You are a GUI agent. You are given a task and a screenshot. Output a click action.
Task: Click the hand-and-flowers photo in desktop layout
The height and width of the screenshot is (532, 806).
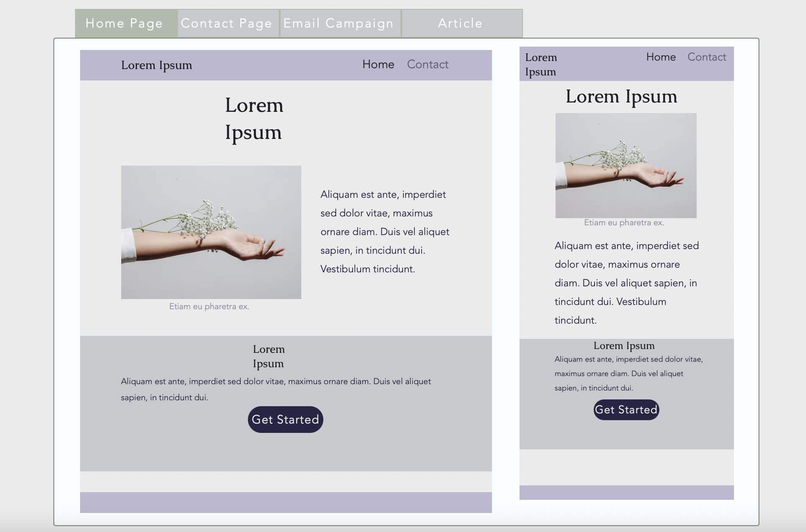pyautogui.click(x=211, y=232)
